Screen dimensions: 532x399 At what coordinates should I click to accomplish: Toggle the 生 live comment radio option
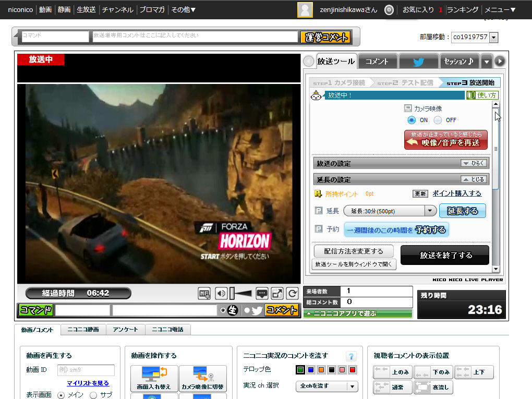(x=223, y=310)
